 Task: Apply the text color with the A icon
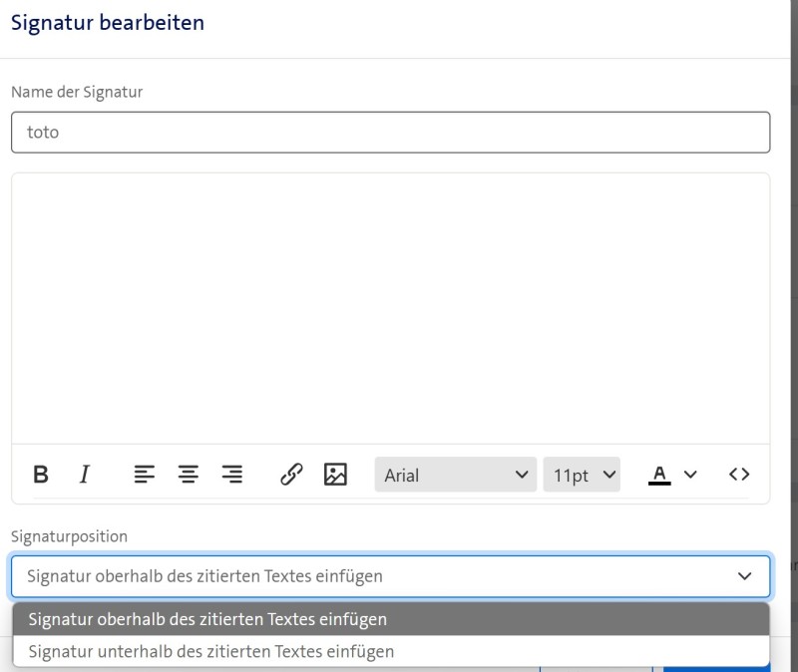pyautogui.click(x=659, y=475)
